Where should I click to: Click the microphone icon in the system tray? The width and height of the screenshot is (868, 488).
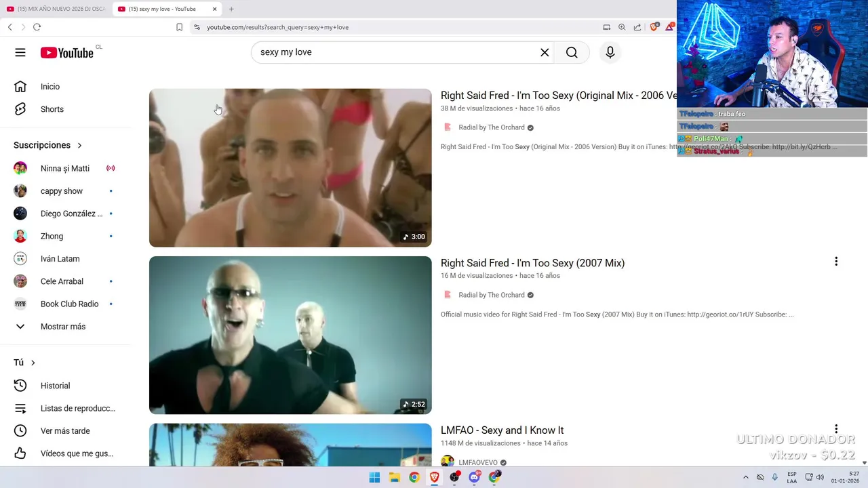(775, 477)
